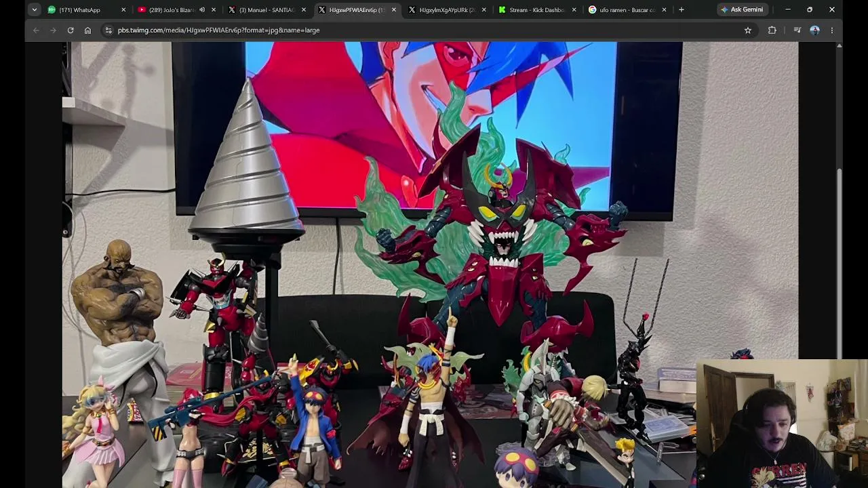Open a new browser tab
868x488 pixels.
click(x=682, y=9)
